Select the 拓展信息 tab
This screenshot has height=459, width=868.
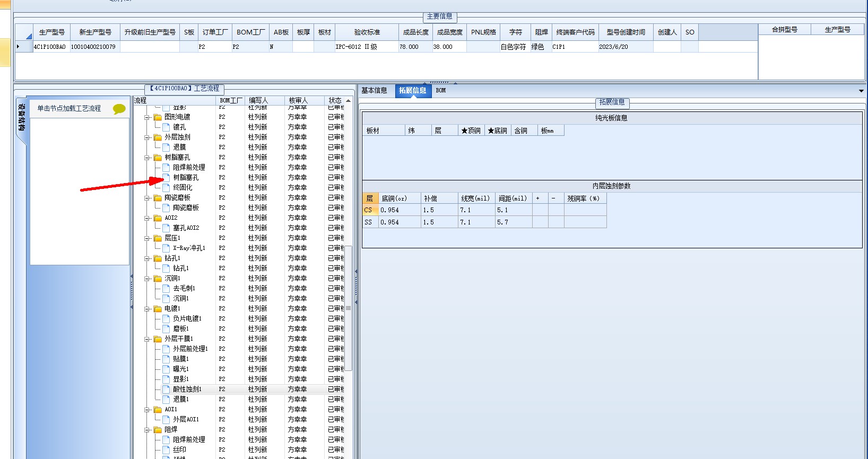pos(413,91)
